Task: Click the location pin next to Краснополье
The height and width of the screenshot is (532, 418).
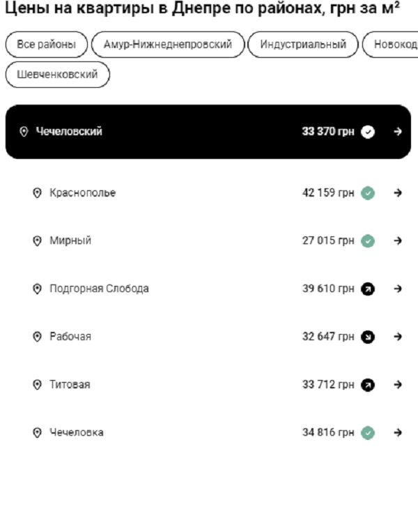Action: tap(38, 193)
